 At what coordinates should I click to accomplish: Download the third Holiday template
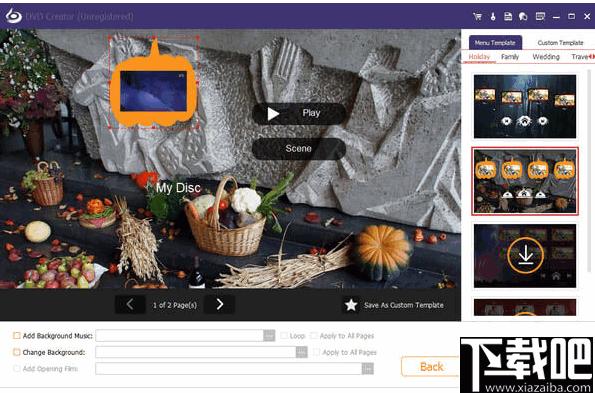tap(525, 256)
